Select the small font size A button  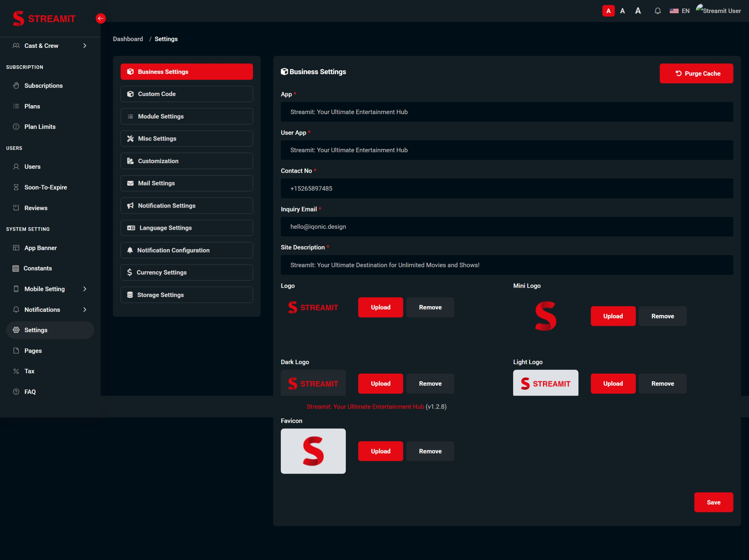click(608, 11)
